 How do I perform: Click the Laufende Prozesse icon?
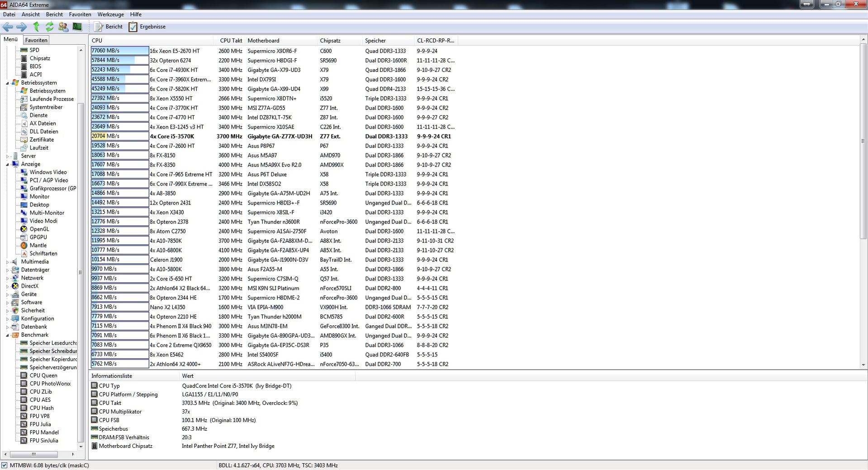pos(24,99)
